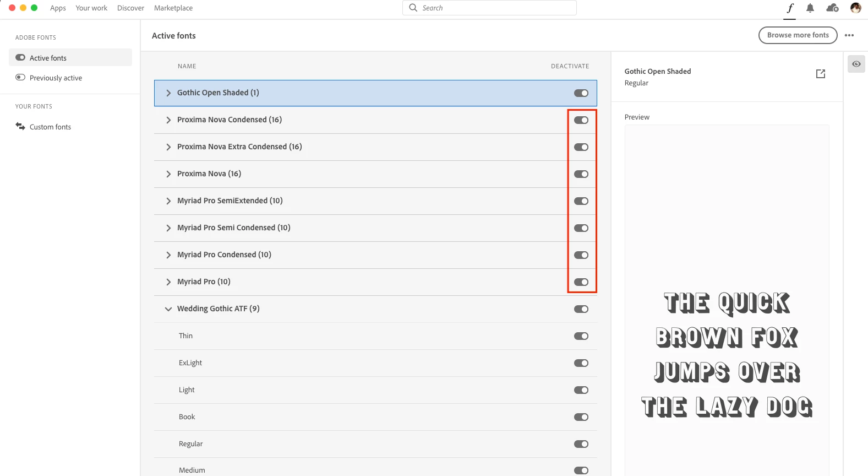Select the Book style row
868x476 pixels.
[x=375, y=417]
